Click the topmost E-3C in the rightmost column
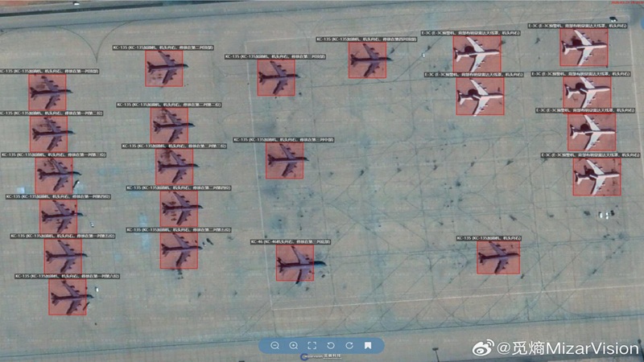Screen dimensions: 644x362 [x=583, y=48]
